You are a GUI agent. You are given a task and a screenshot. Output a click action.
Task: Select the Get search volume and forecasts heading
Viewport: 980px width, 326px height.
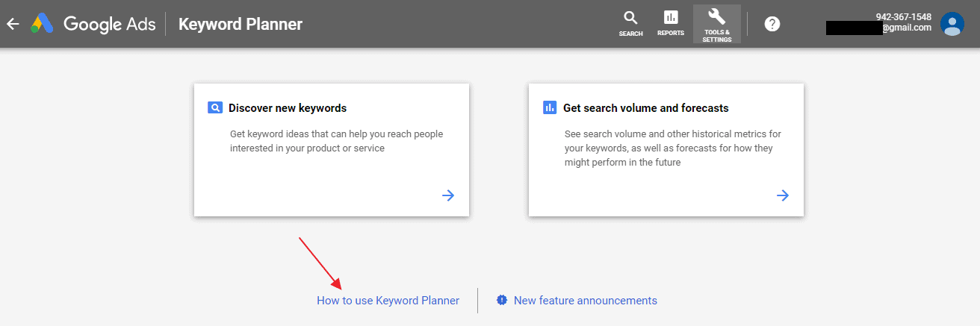pyautogui.click(x=645, y=108)
